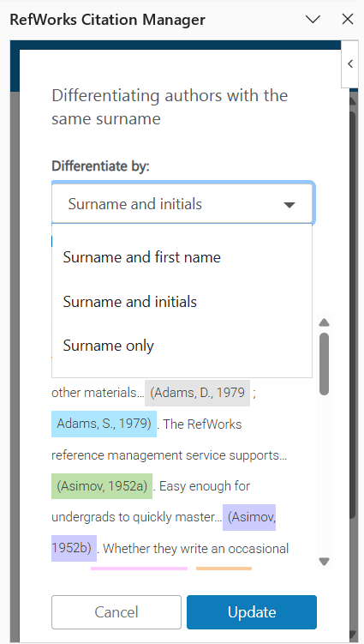364x644 pixels.
Task: Choose 'Surname and initials' from the list
Action: click(182, 302)
